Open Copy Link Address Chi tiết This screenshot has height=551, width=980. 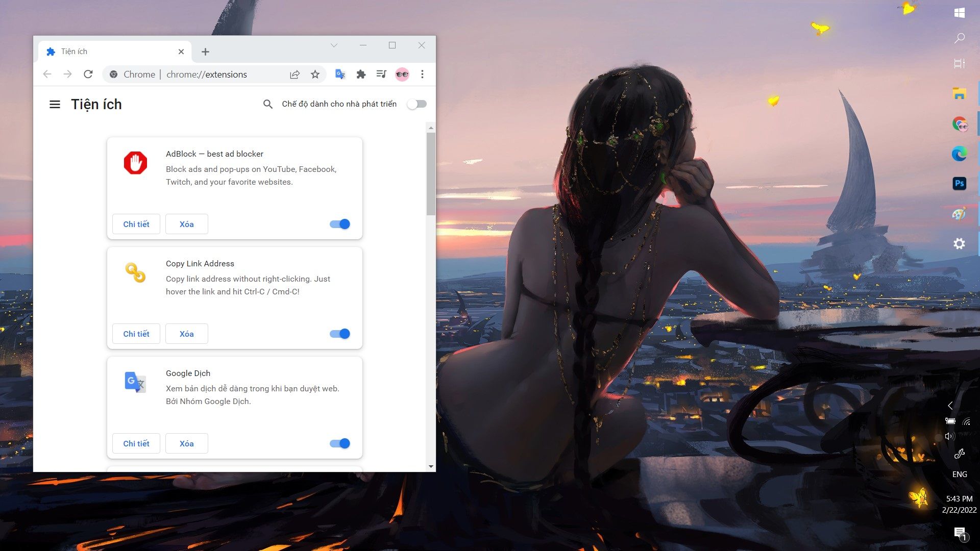point(136,334)
